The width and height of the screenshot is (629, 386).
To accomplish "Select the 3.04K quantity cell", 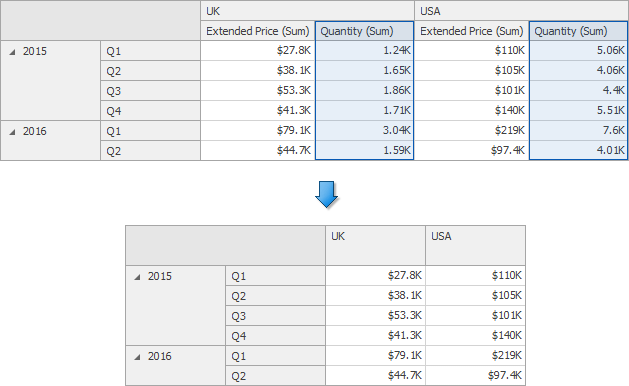I will (x=365, y=131).
